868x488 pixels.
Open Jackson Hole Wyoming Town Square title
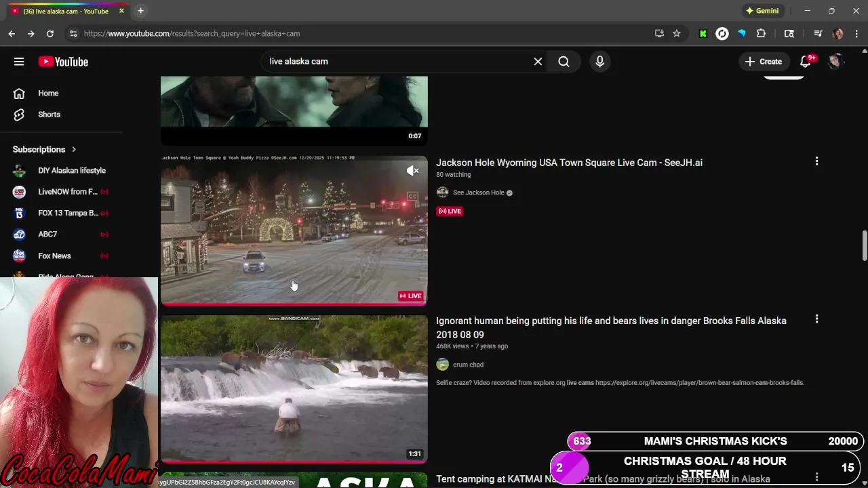[569, 163]
